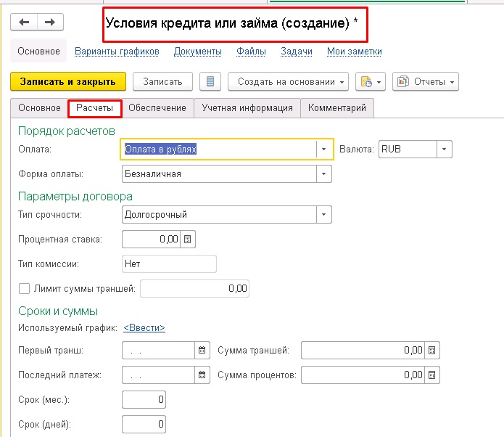This screenshot has height=437, width=504.
Task: Click the Срок (мес.) field
Action: [144, 400]
